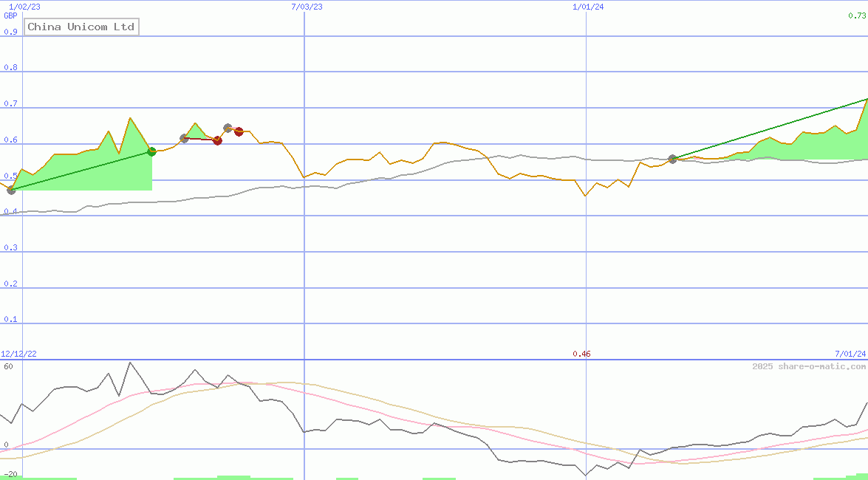Click the gray dot starting the rising right trendline

point(672,158)
